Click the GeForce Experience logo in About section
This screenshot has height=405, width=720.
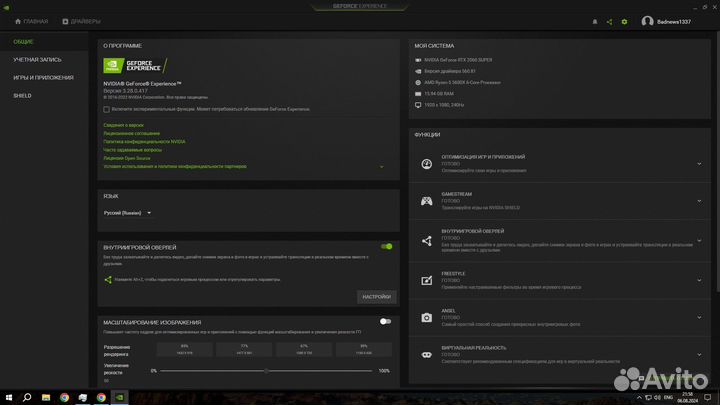[135, 66]
